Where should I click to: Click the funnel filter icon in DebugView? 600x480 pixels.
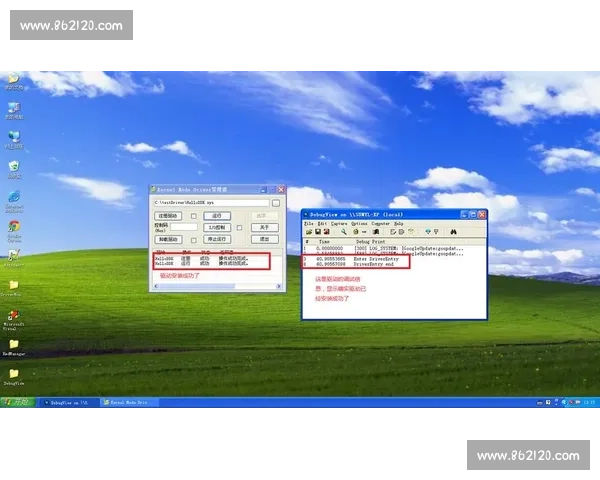(436, 232)
